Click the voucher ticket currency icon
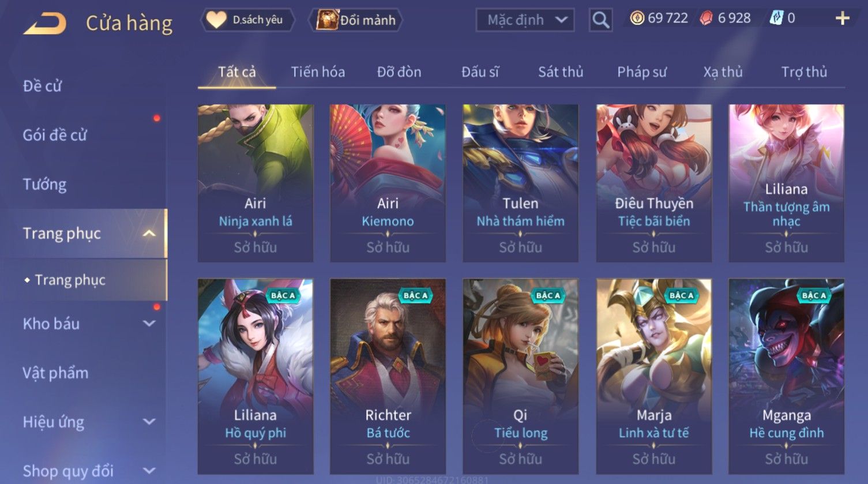This screenshot has width=868, height=484. 776,19
